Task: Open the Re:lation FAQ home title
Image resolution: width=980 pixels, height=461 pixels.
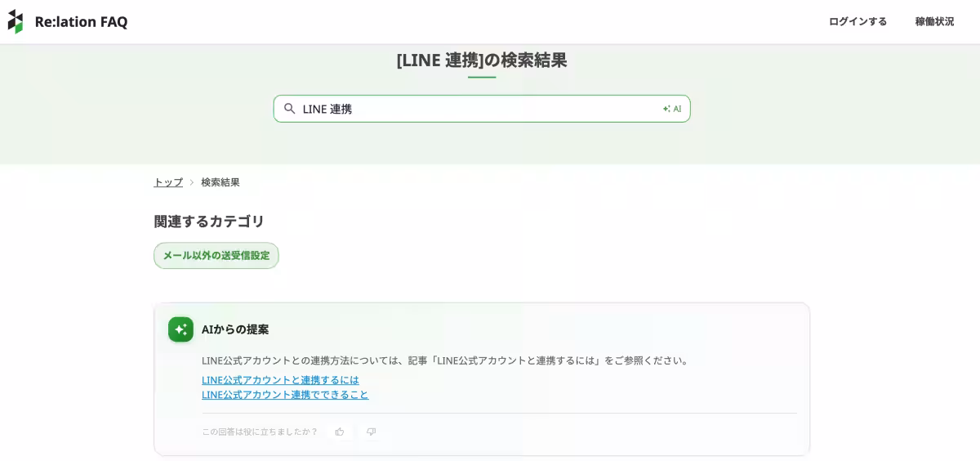Action: pyautogui.click(x=81, y=22)
